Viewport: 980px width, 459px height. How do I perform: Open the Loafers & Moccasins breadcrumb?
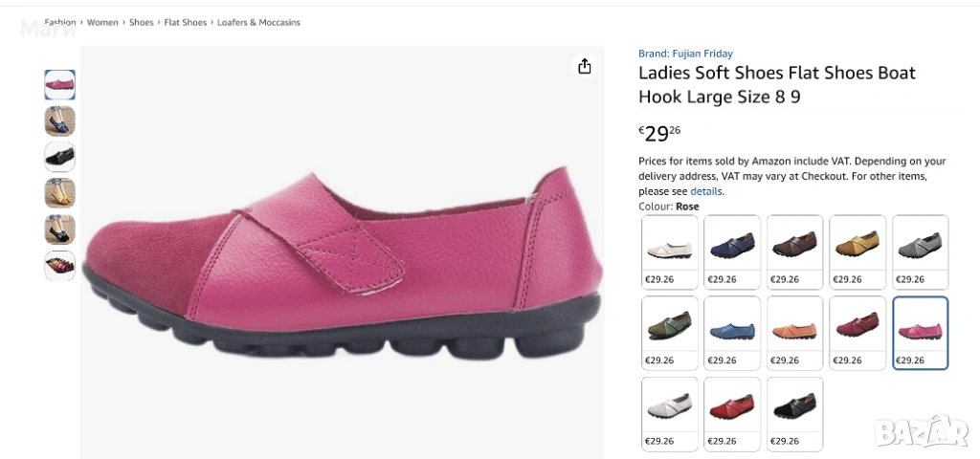(258, 22)
